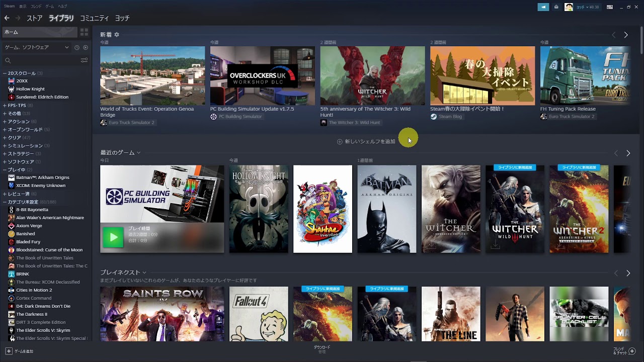644x362 pixels.
Task: Click the BRINK sidebar game icon
Action: pos(11,274)
